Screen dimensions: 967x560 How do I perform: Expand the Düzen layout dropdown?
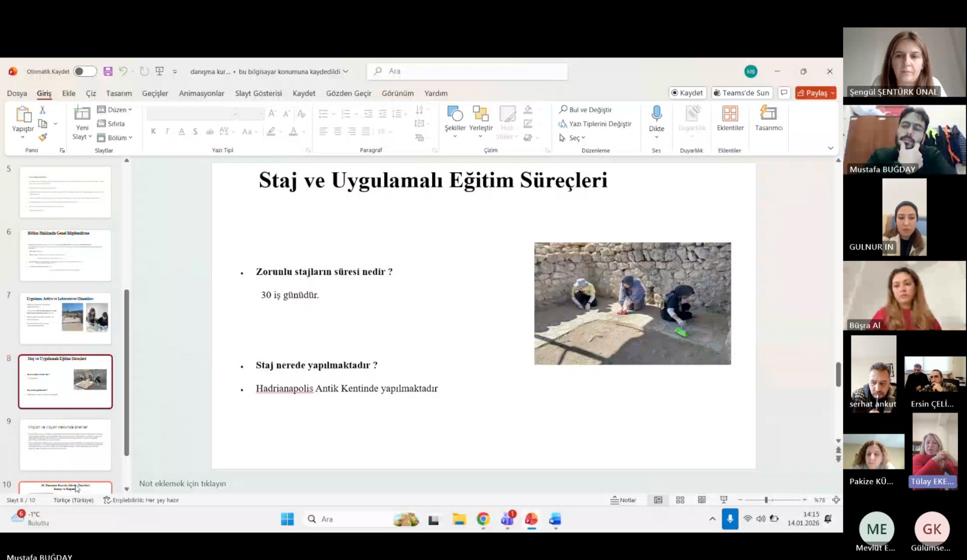coord(115,110)
